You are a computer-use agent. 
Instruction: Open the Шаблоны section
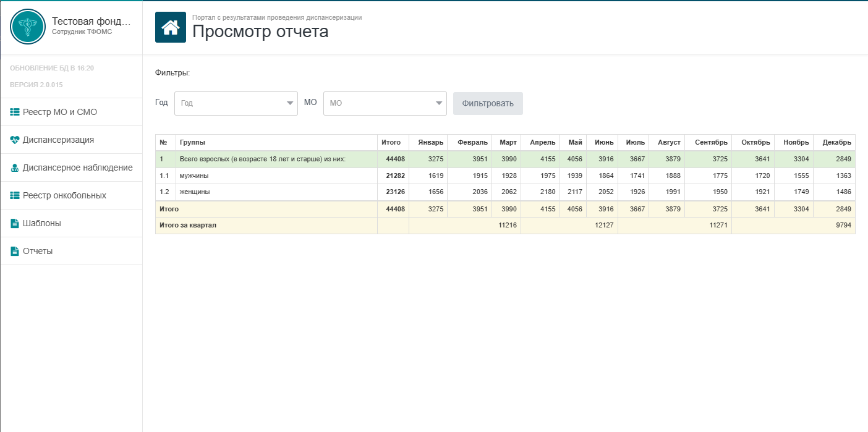point(71,224)
